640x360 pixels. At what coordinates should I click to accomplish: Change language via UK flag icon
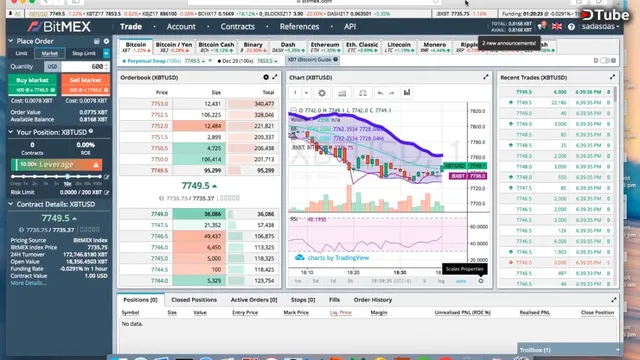[x=557, y=27]
